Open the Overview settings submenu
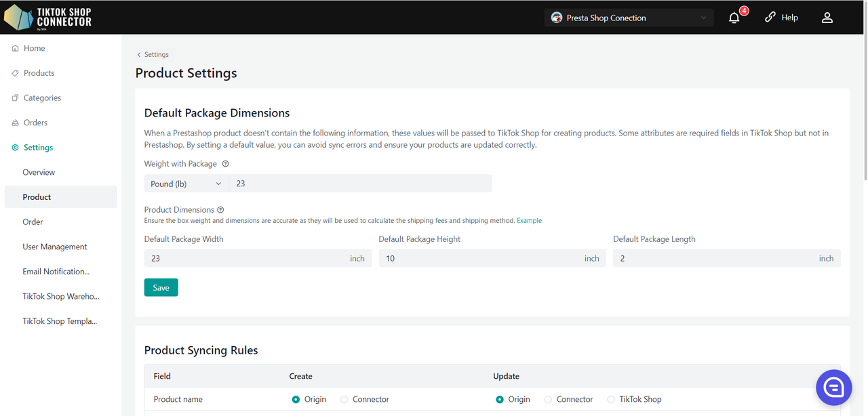 (39, 173)
